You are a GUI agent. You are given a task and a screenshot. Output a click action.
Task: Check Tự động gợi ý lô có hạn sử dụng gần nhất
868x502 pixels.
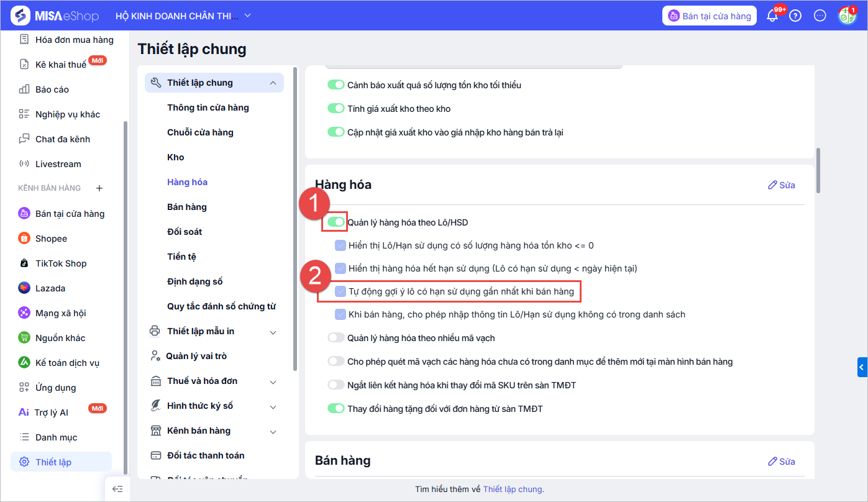click(x=340, y=291)
